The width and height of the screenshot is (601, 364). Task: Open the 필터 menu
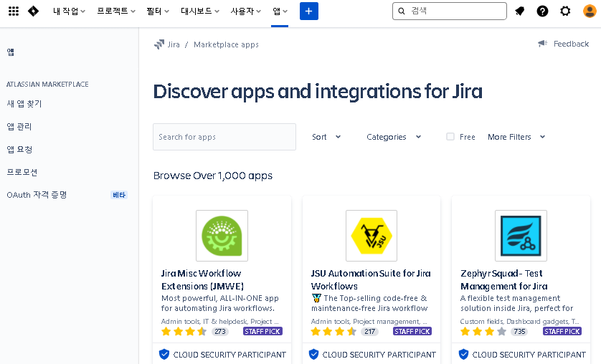[x=158, y=11]
